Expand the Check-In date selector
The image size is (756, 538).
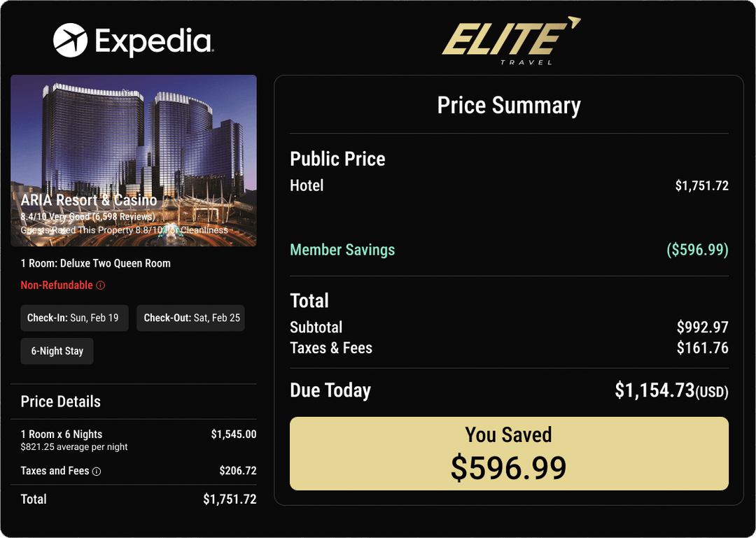click(74, 318)
